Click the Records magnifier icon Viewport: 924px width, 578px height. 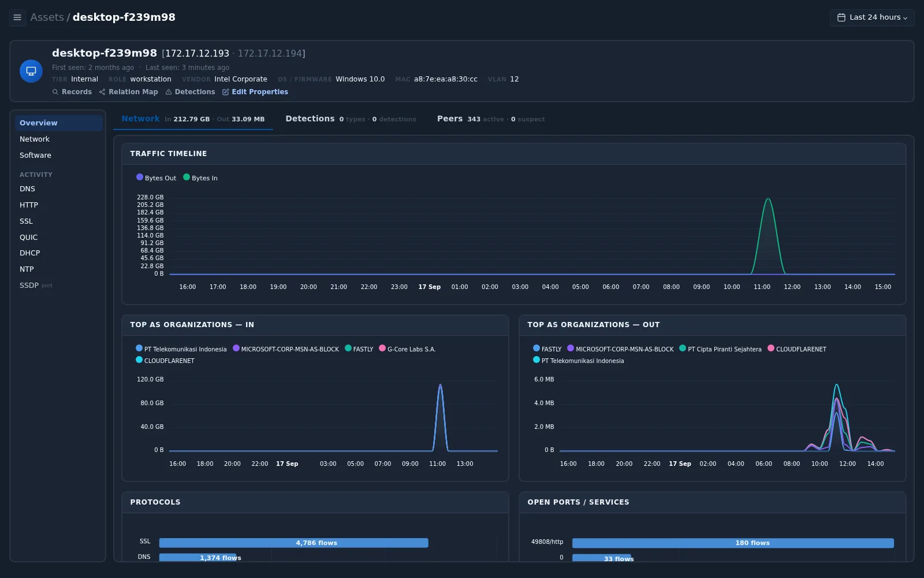pyautogui.click(x=55, y=92)
